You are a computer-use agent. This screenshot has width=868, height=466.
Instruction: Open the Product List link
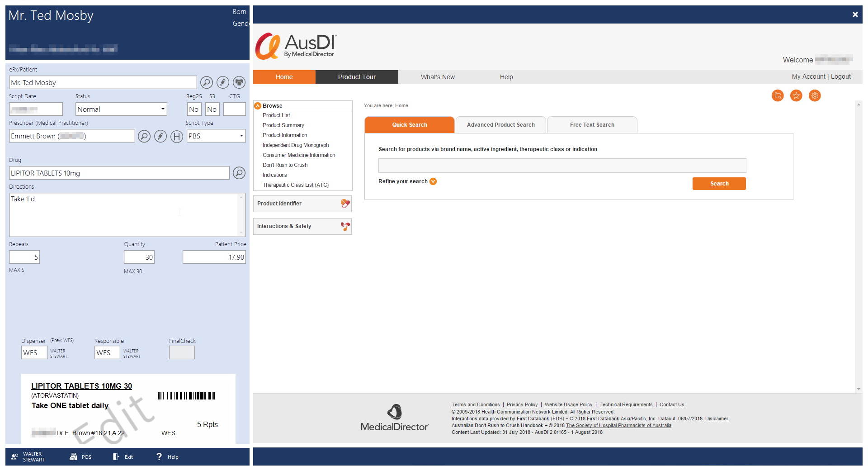[276, 115]
